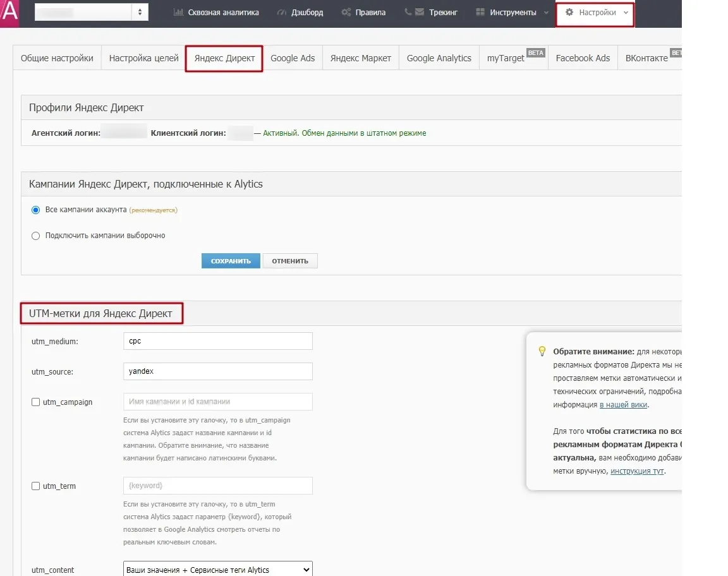Expand the Инструменты menu arrow

pyautogui.click(x=546, y=13)
